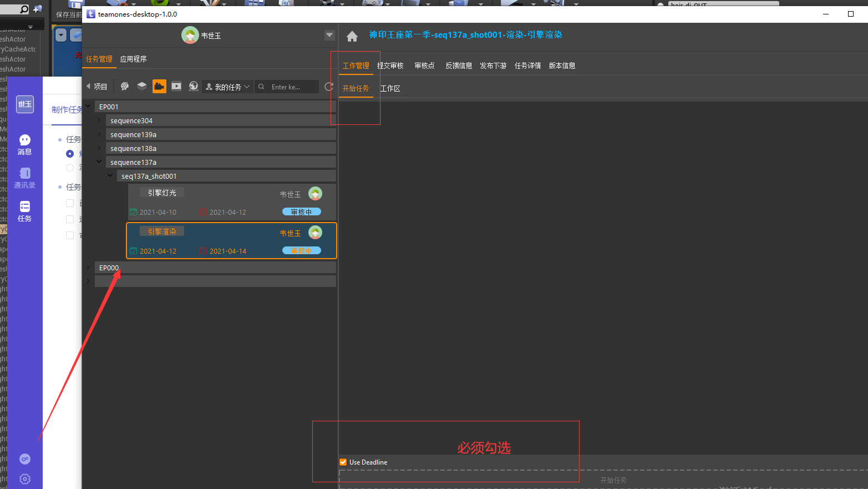
Task: Click the 项目 back button
Action: point(97,87)
